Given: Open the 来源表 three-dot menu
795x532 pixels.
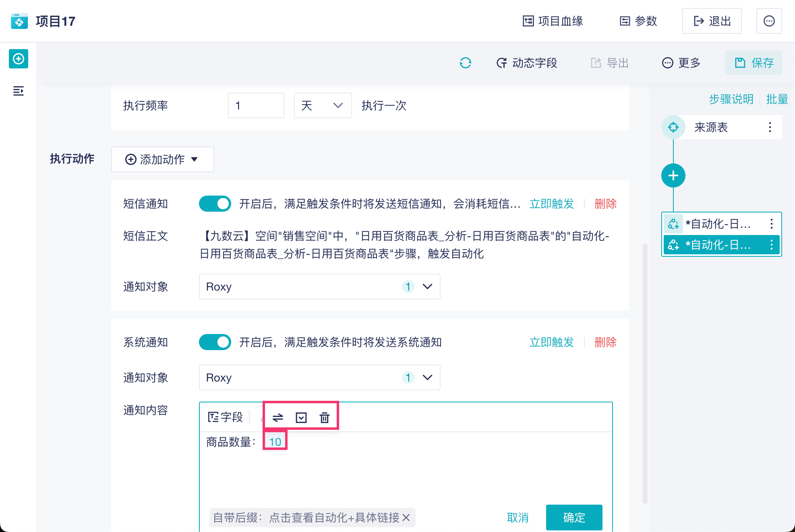Looking at the screenshot, I should pos(770,127).
